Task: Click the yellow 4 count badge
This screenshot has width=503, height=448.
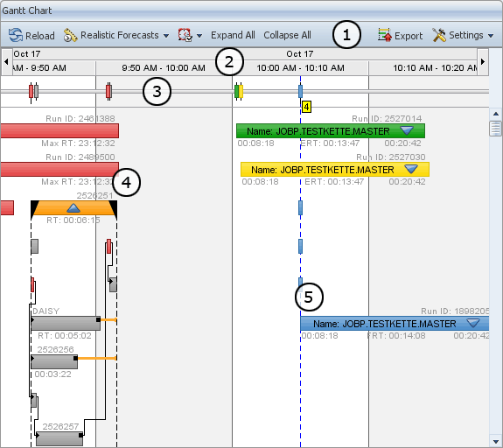Action: pos(306,107)
